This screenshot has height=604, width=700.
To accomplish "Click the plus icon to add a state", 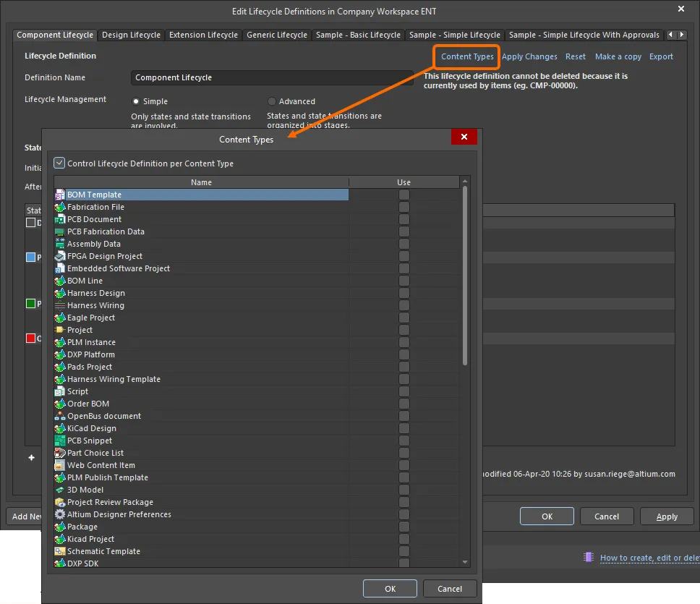I will point(31,458).
